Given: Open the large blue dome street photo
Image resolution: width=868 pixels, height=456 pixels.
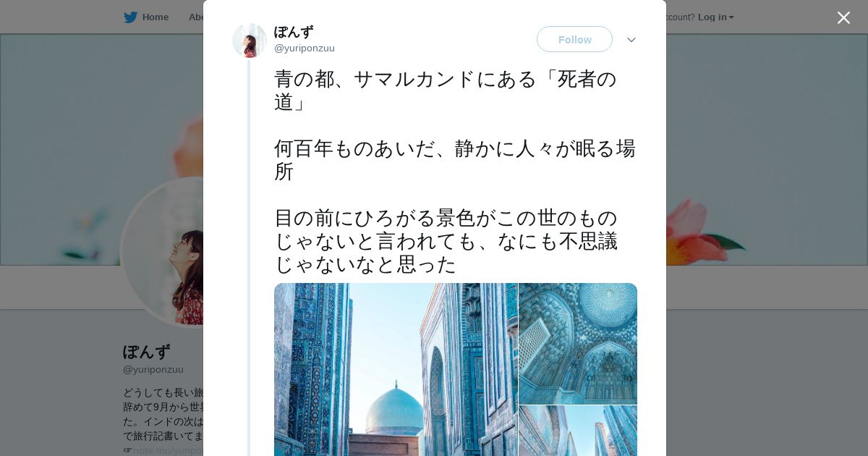Looking at the screenshot, I should coord(396,369).
